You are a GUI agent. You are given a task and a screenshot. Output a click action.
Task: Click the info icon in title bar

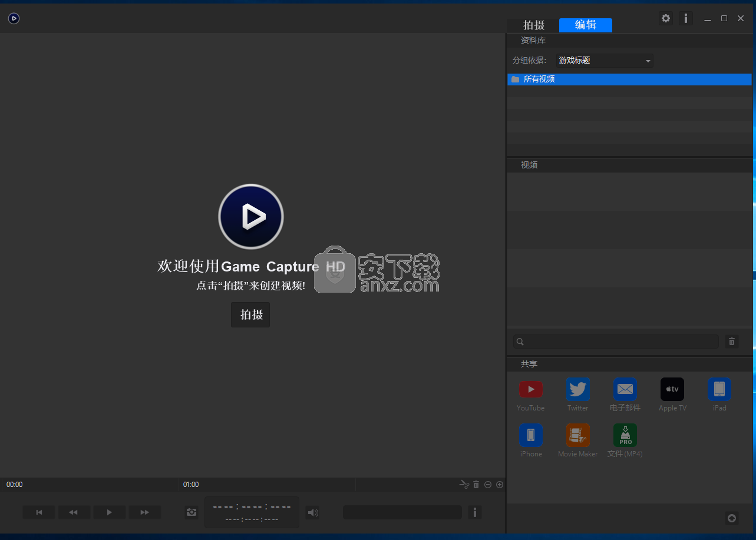pos(686,18)
